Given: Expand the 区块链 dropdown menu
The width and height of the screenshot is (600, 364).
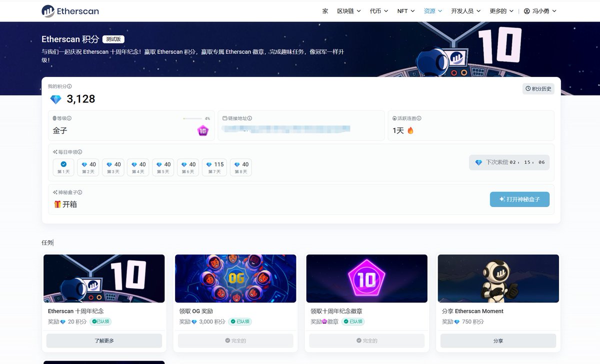Looking at the screenshot, I should (x=348, y=11).
